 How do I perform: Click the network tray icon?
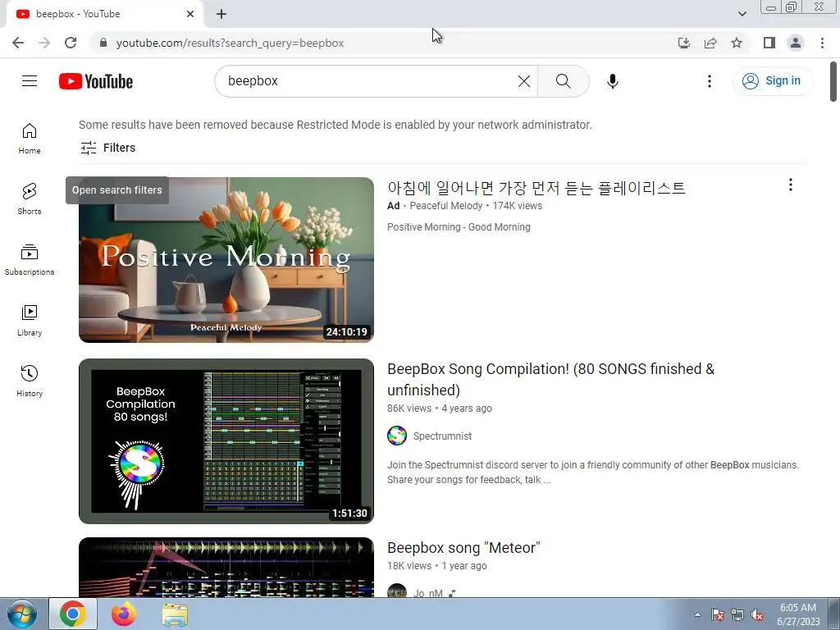737,615
